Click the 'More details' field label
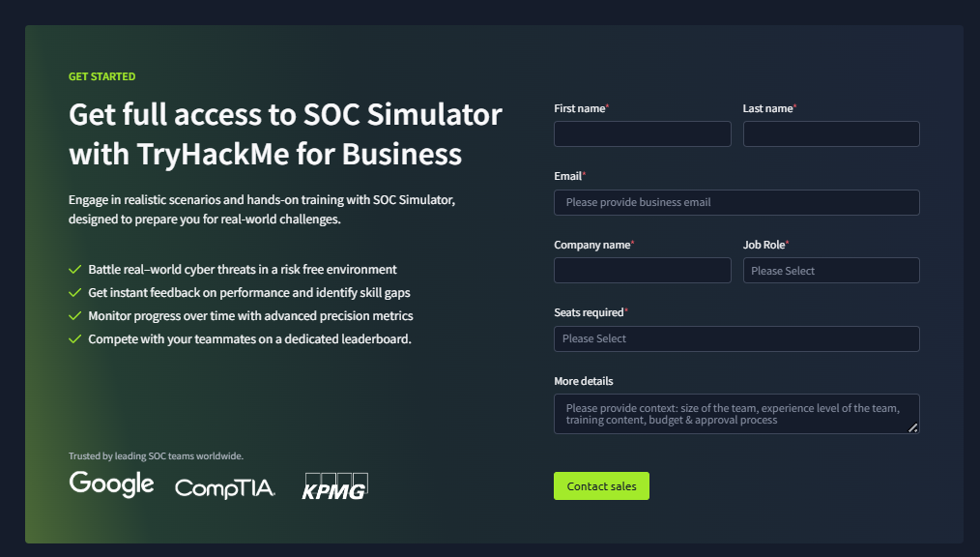 (583, 381)
